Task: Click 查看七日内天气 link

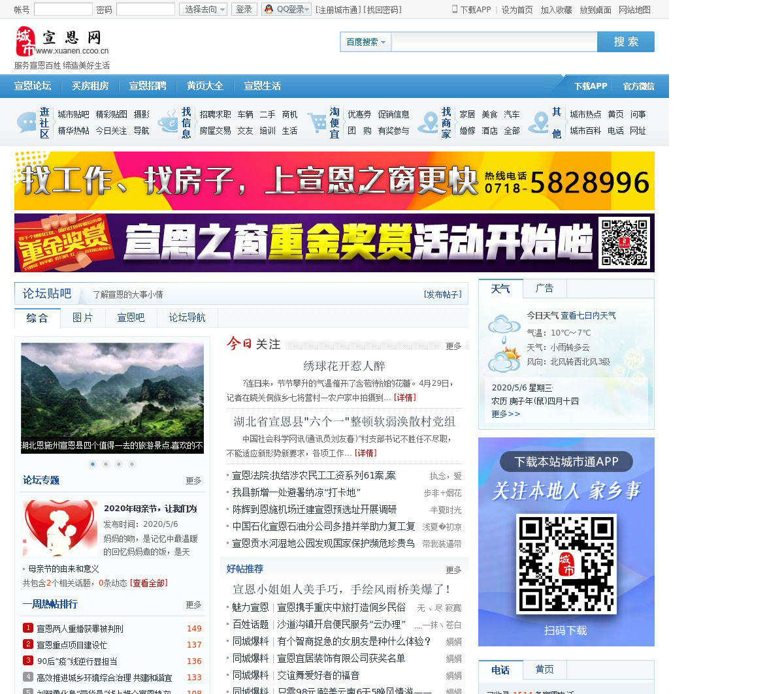Action: [588, 315]
